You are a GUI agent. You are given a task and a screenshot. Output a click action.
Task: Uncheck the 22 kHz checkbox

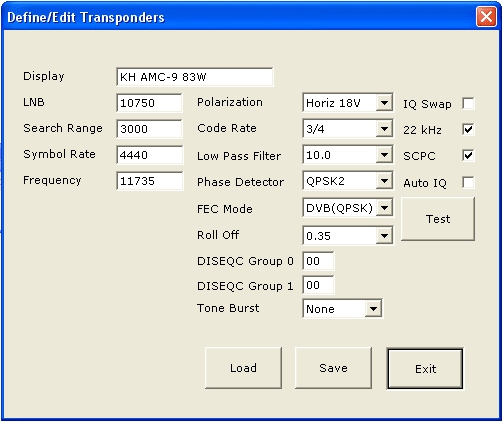point(468,129)
